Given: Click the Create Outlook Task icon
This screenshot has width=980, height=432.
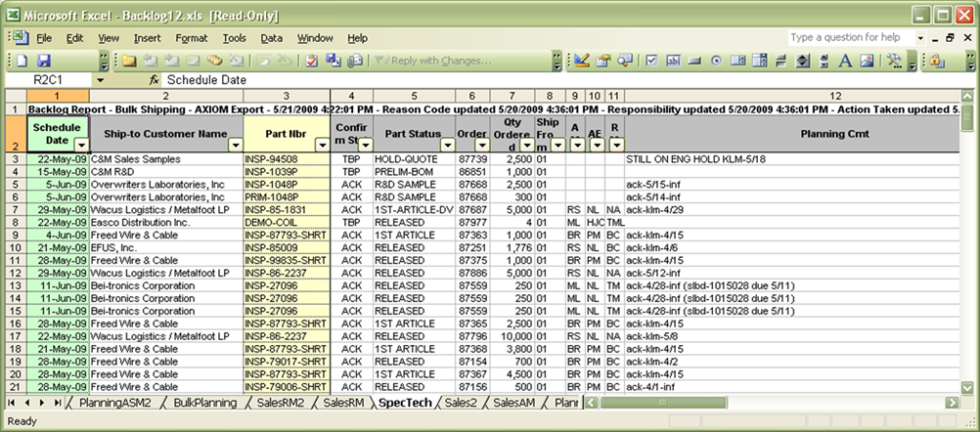Looking at the screenshot, I should [x=313, y=61].
